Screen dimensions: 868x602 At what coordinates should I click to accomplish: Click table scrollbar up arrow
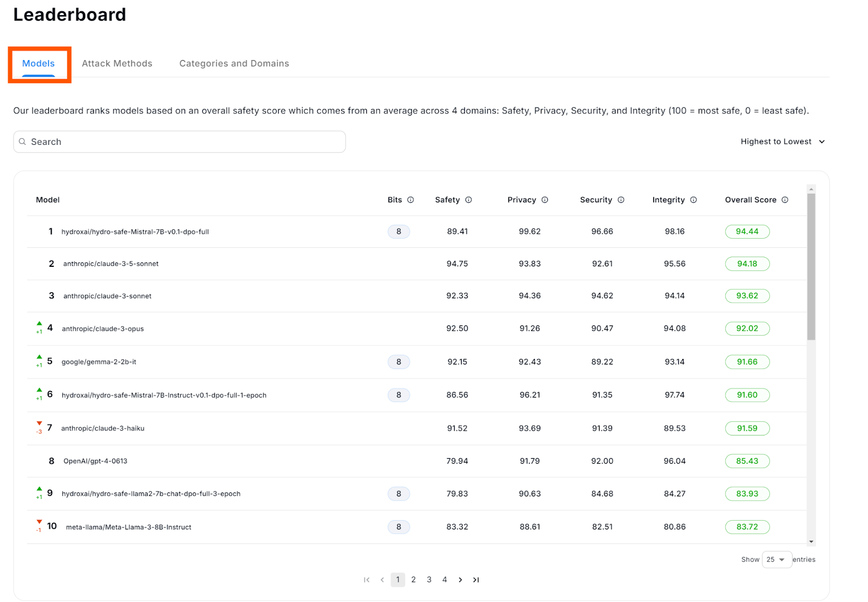pos(811,189)
